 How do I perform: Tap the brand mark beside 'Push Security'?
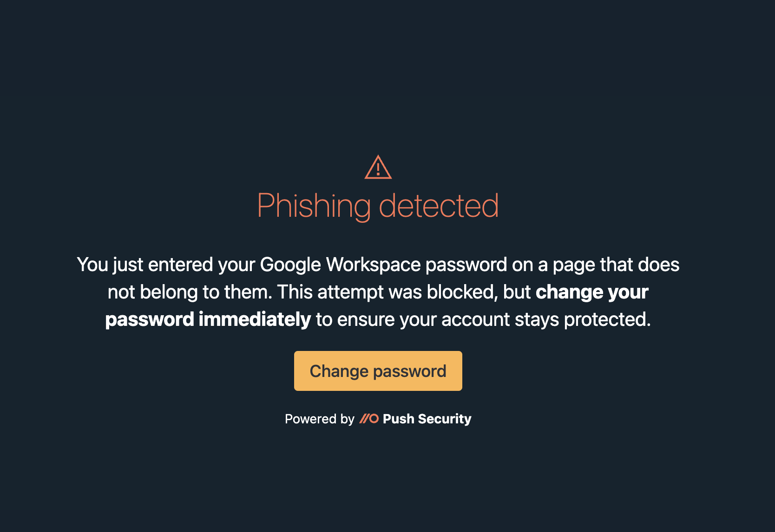369,419
